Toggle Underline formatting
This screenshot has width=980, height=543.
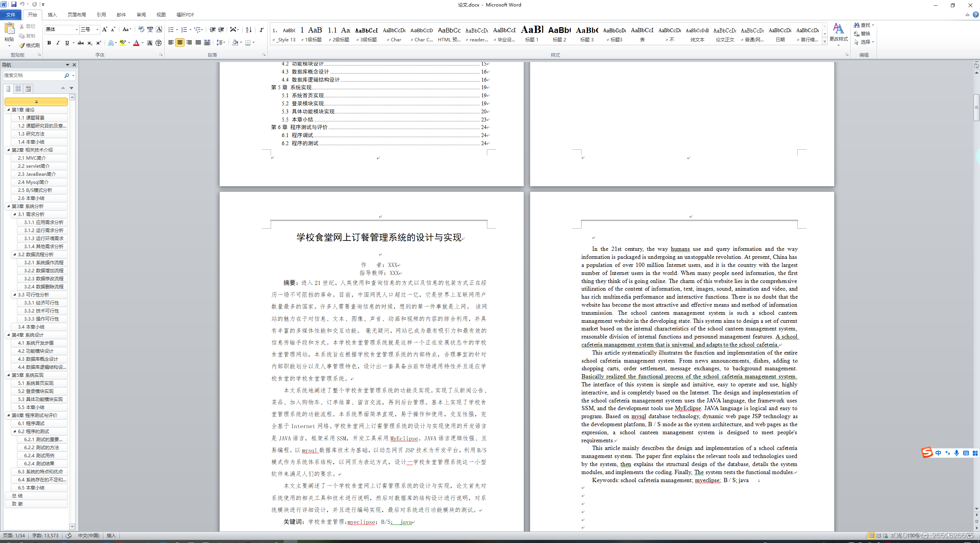[x=67, y=43]
